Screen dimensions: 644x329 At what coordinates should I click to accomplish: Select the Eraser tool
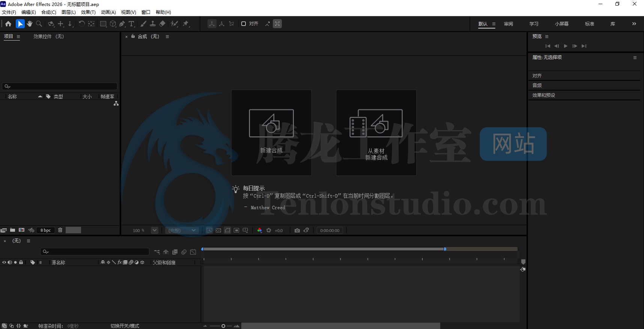click(x=162, y=24)
